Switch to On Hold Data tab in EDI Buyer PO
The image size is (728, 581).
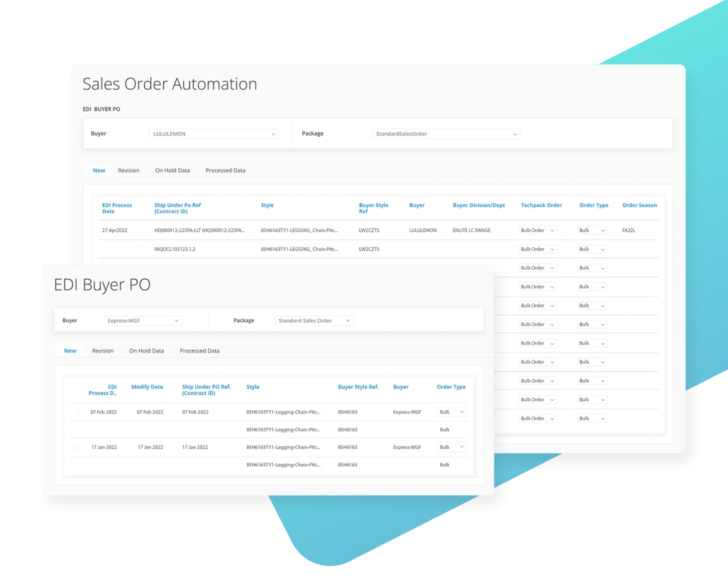pos(146,350)
